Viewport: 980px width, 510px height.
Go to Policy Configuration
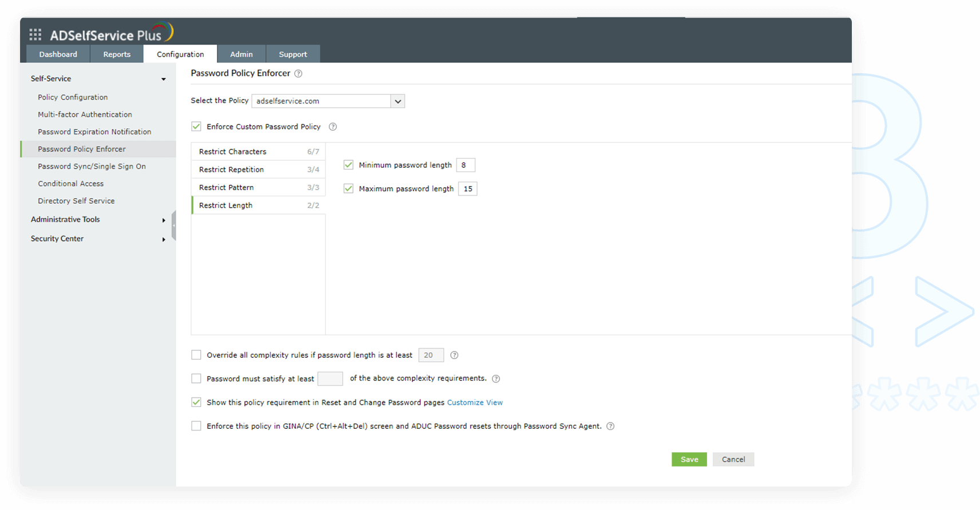point(73,97)
